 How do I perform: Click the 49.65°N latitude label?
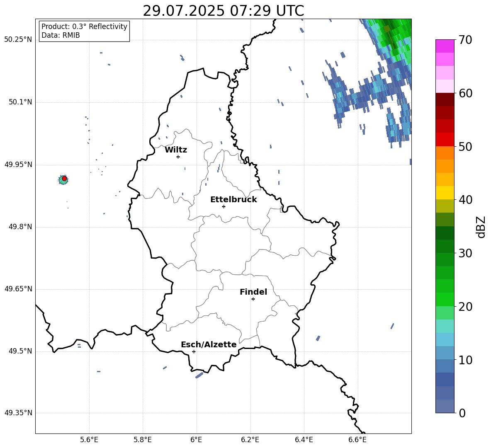[x=18, y=289]
